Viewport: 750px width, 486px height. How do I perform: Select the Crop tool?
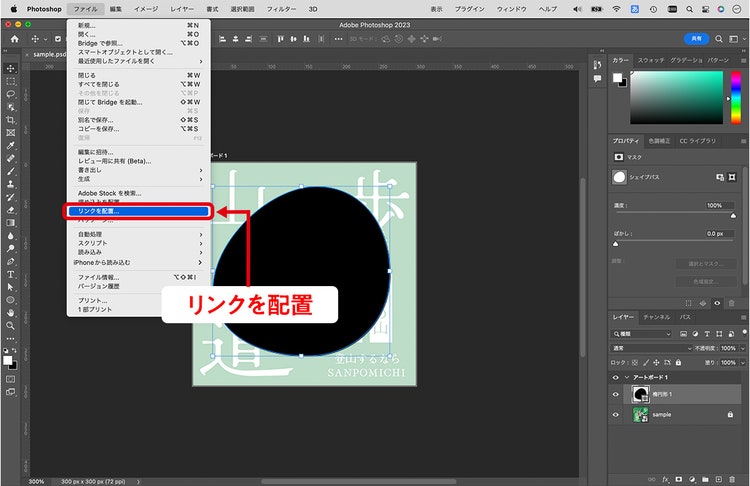[11, 120]
